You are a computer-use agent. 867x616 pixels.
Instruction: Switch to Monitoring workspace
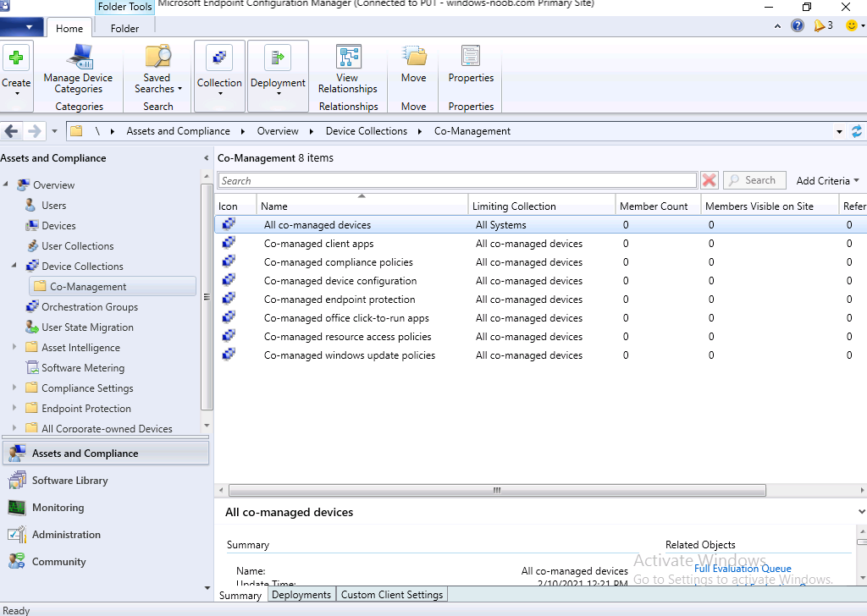[58, 508]
